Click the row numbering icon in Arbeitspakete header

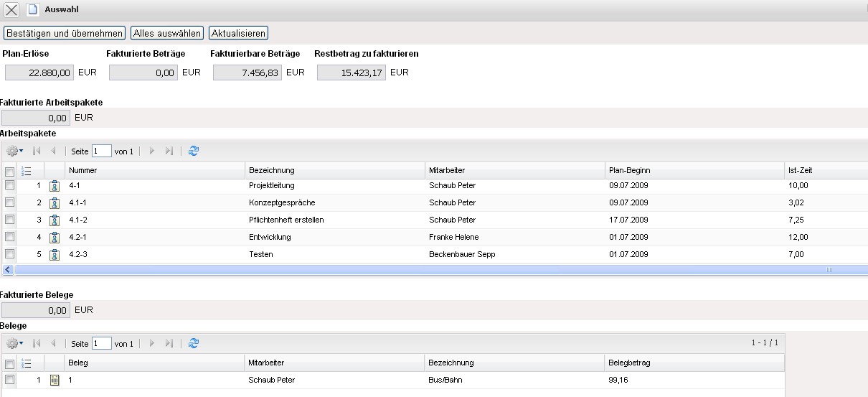(27, 171)
